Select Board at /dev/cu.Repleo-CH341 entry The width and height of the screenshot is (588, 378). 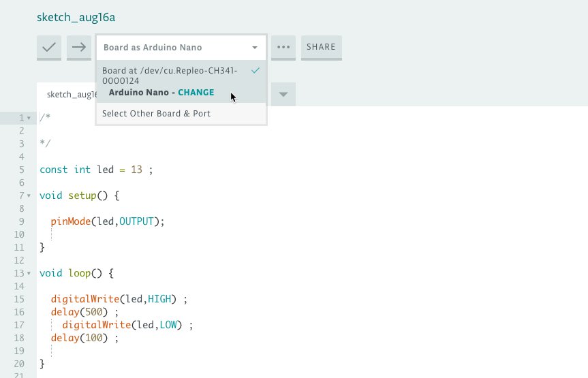click(x=181, y=81)
